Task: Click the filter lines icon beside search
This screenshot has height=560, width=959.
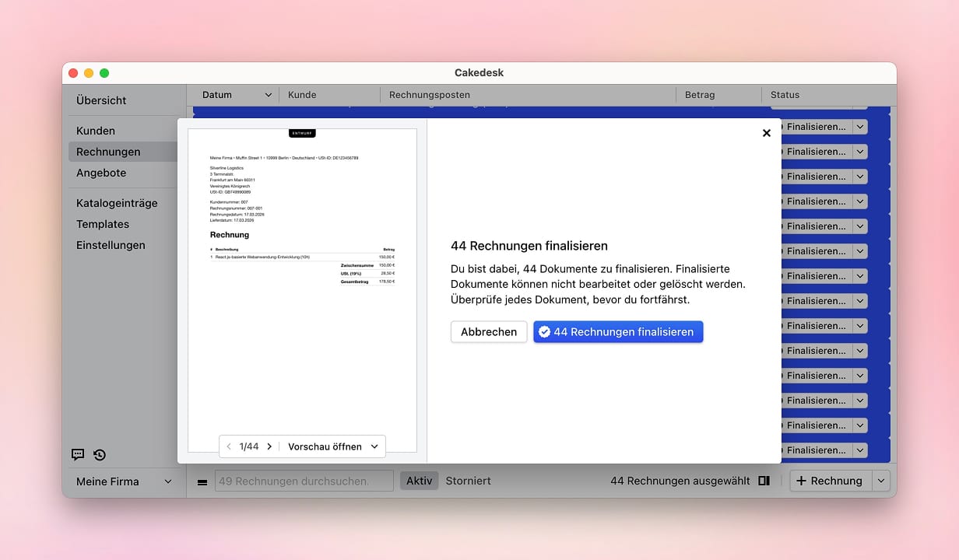Action: 202,482
